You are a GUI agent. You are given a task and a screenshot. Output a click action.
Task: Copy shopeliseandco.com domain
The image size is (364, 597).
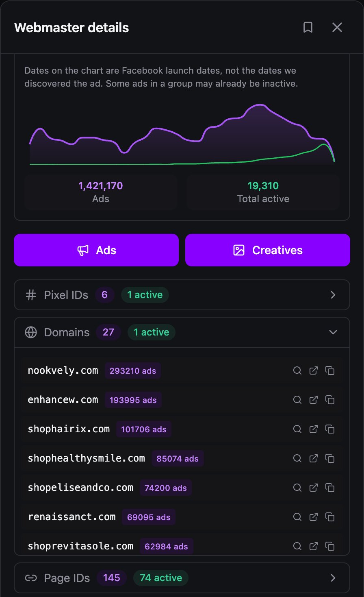(330, 488)
